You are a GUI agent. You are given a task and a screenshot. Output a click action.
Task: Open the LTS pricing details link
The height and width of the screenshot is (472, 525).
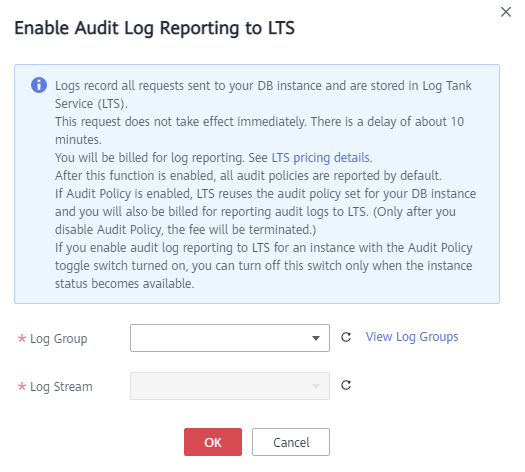320,157
